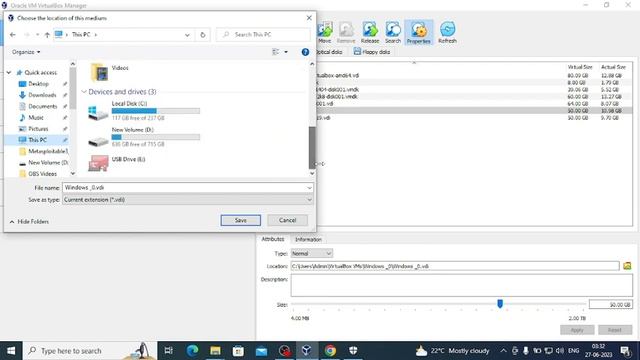Open Local Disk (C:) drive
640x360 pixels.
click(x=144, y=111)
